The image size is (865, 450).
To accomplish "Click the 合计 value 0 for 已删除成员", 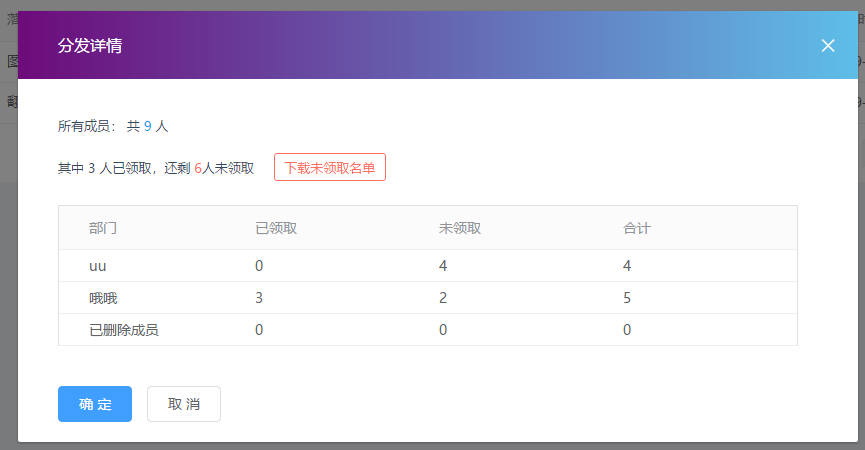I will [x=627, y=330].
